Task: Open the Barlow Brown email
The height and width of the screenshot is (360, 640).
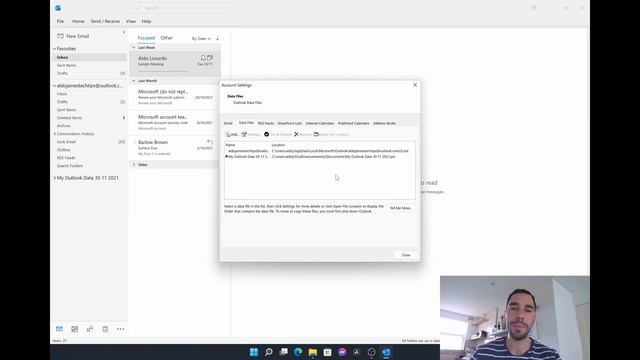Action: 175,148
